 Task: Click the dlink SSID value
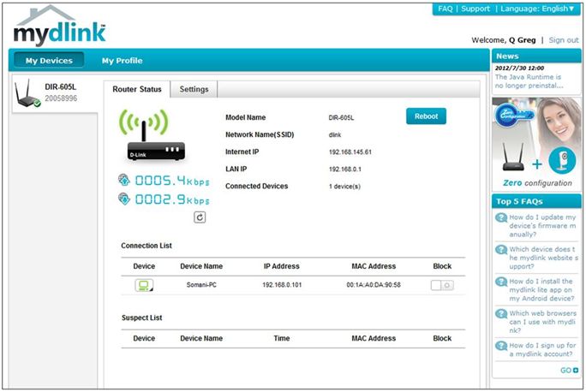coord(335,134)
